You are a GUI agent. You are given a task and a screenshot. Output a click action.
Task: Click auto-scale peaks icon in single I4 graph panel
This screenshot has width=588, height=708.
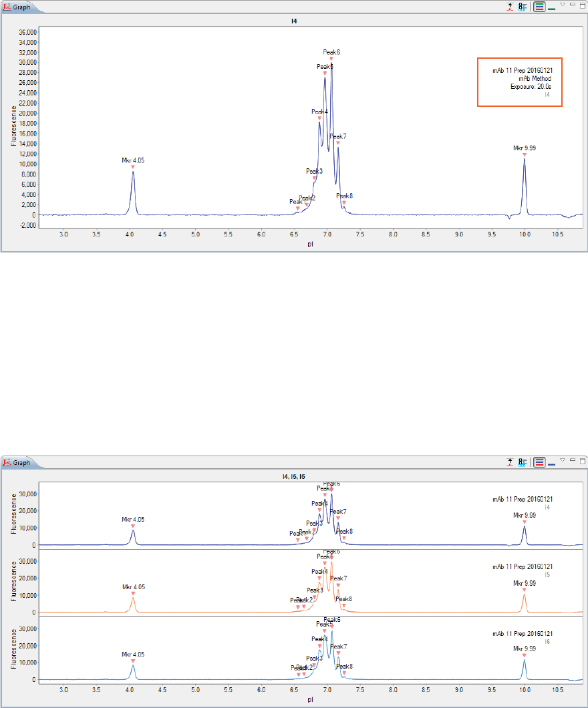510,7
